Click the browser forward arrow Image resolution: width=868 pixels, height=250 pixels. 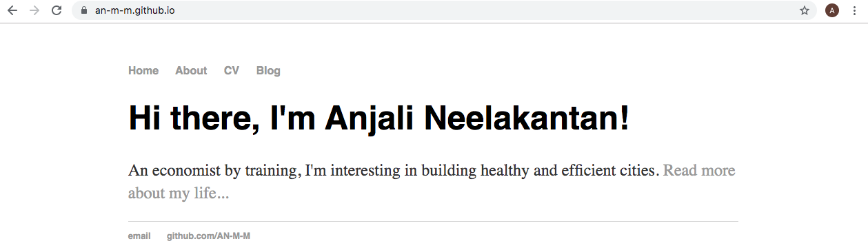click(34, 10)
